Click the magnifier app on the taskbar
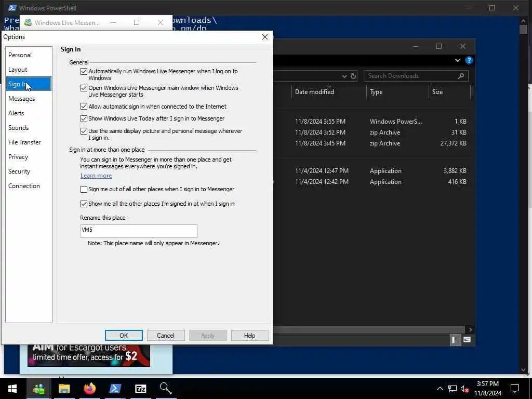 [166, 389]
